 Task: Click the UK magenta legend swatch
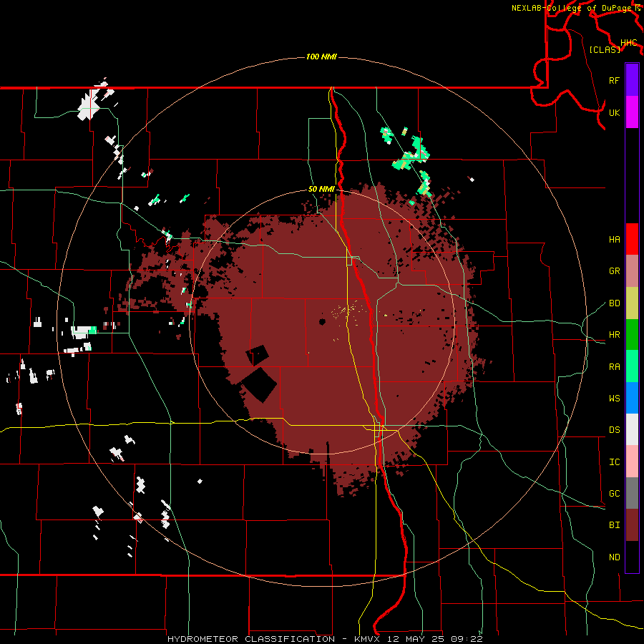click(632, 112)
